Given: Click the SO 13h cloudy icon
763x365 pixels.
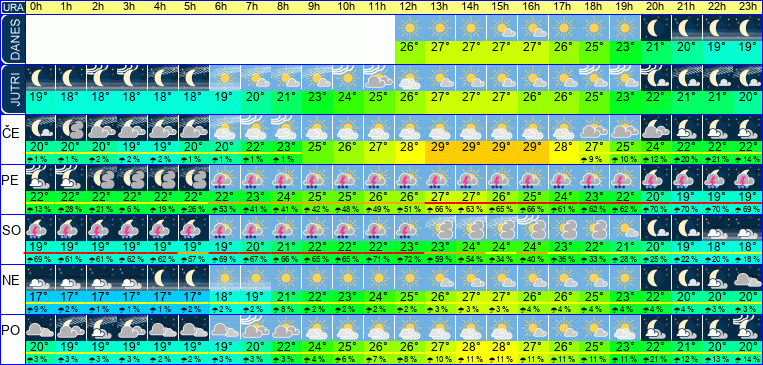Looking at the screenshot, I should [440, 228].
